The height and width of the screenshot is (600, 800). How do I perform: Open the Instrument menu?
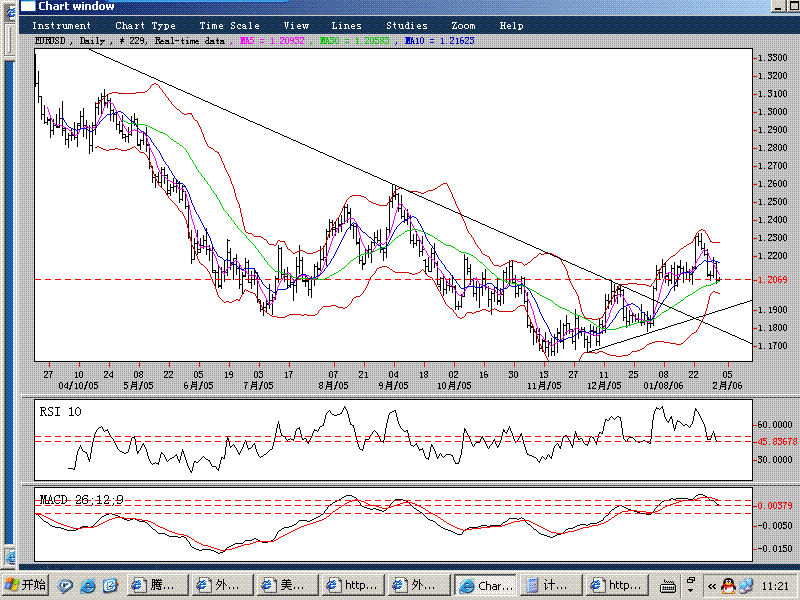point(62,25)
